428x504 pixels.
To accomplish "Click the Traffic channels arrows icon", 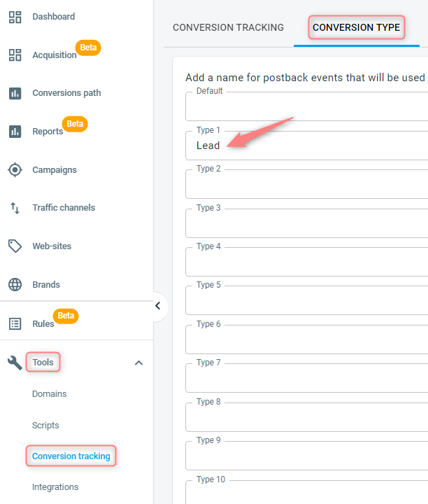I will 15,208.
